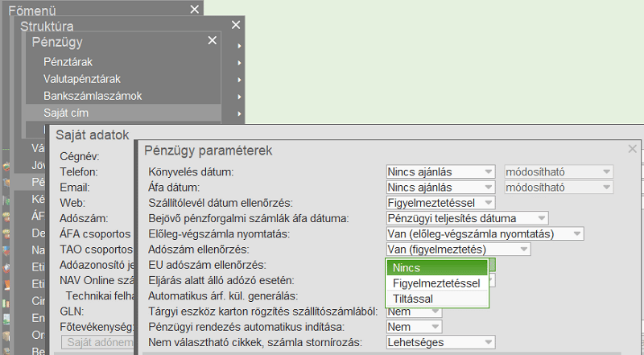Click the GLN label in Saját adatok
The width and height of the screenshot is (644, 355).
pos(72,312)
